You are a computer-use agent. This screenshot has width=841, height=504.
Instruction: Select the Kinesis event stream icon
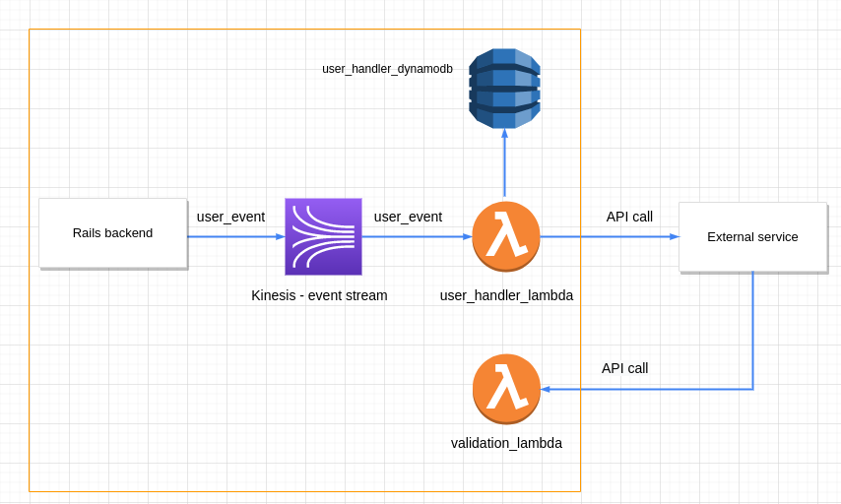323,236
